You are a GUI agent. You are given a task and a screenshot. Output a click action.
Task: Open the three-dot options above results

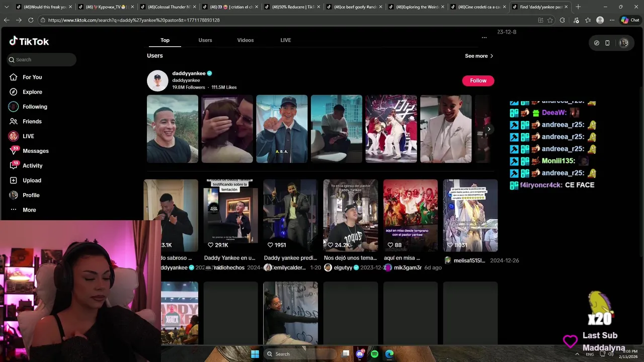(x=484, y=38)
